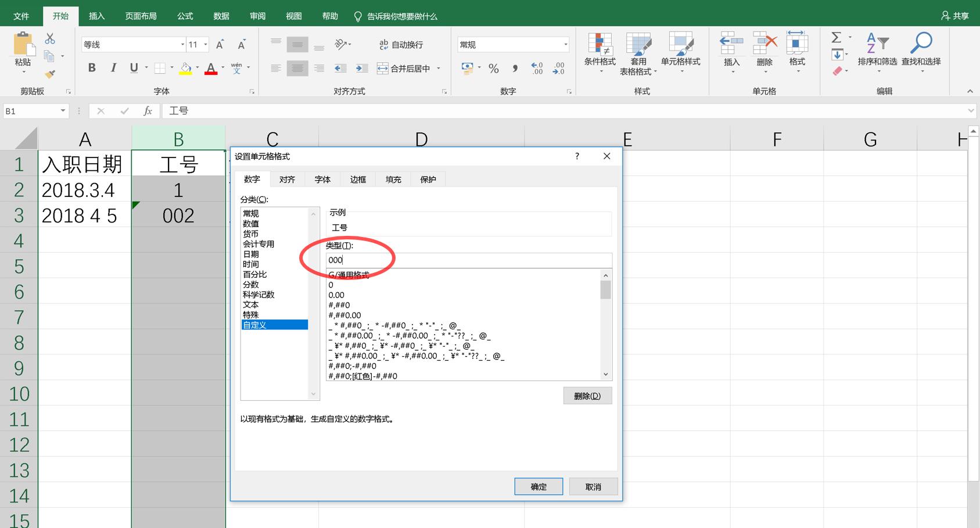Click the AutoSum icon

837,37
